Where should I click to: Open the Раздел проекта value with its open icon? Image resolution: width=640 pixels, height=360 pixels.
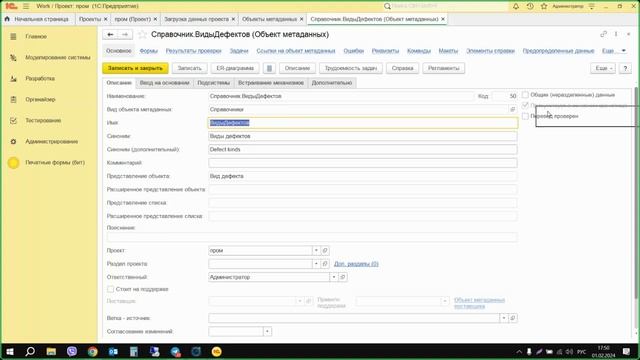pyautogui.click(x=325, y=264)
